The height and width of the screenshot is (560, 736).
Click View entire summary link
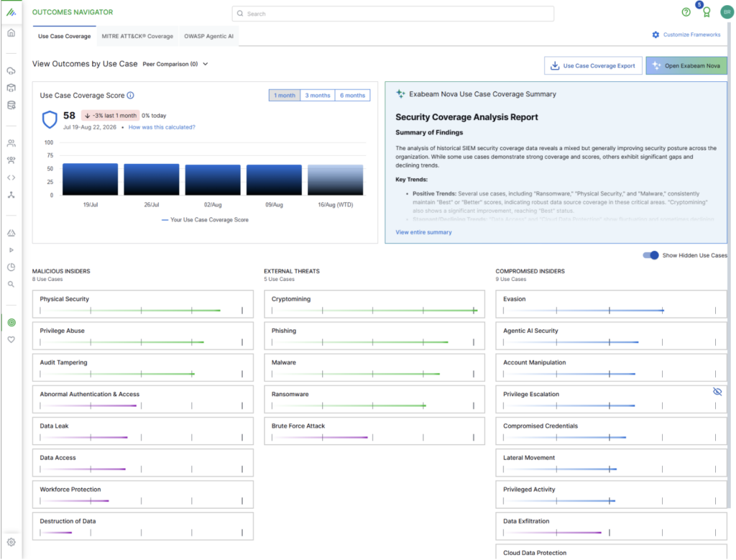(x=423, y=232)
